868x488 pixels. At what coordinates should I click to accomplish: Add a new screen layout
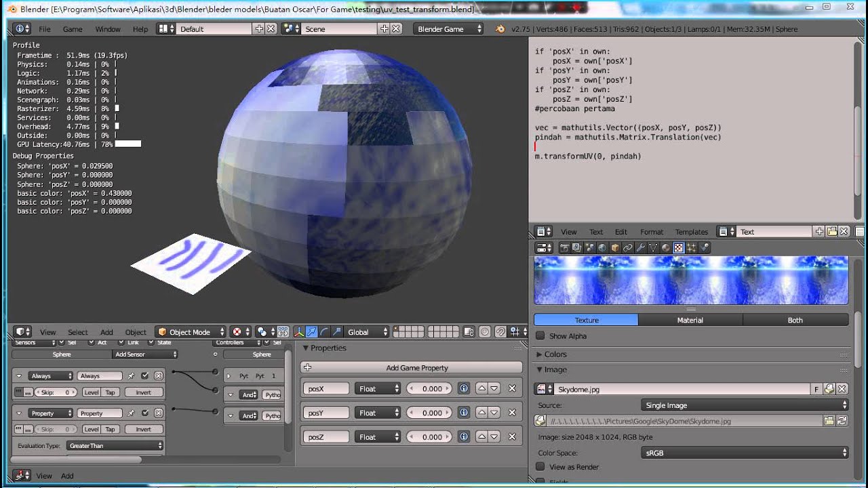259,29
